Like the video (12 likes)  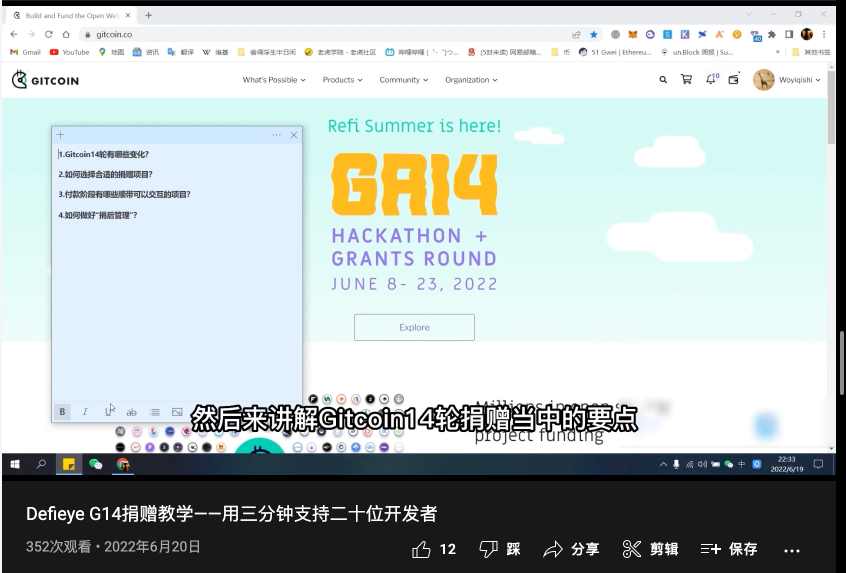(x=434, y=549)
